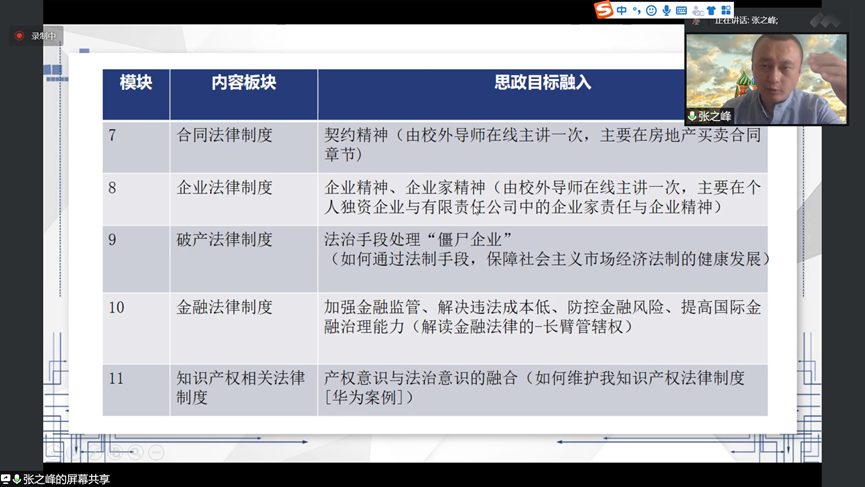The width and height of the screenshot is (865, 487).
Task: Click the Sogou account login icon
Action: pyautogui.click(x=696, y=10)
